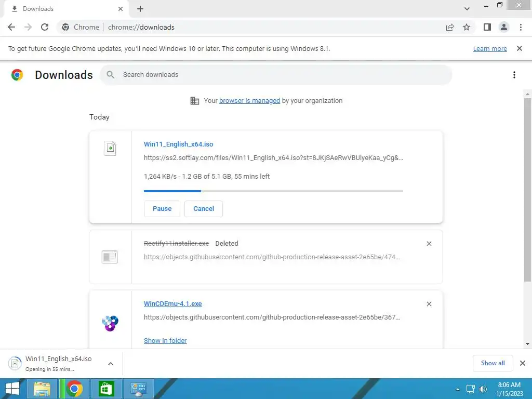Open the Windows Store taskbar icon

click(106, 389)
